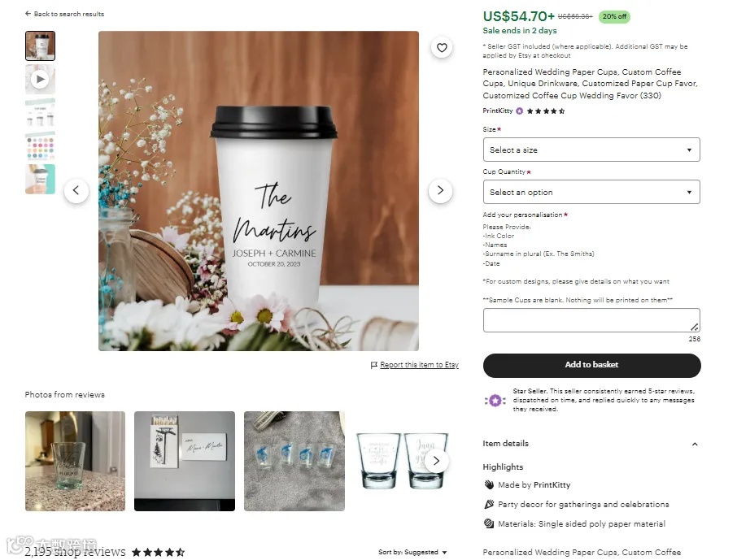
Task: Show next product image arrow
Action: coord(440,191)
